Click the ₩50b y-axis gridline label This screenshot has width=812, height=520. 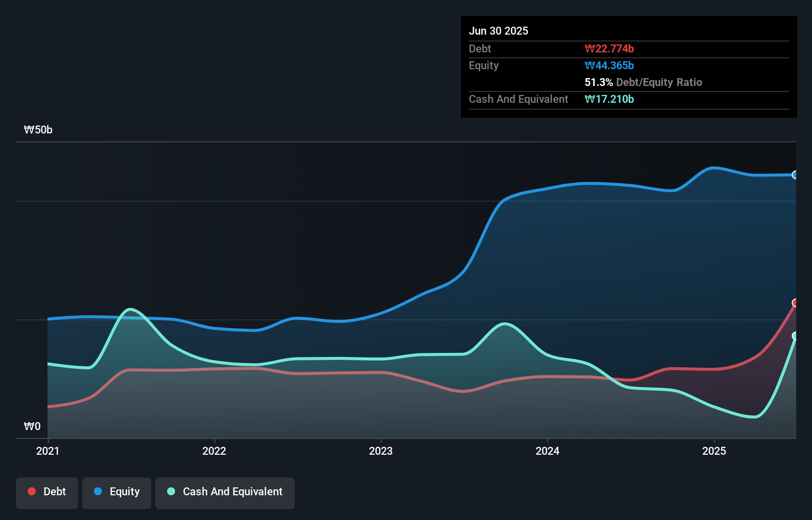(38, 130)
